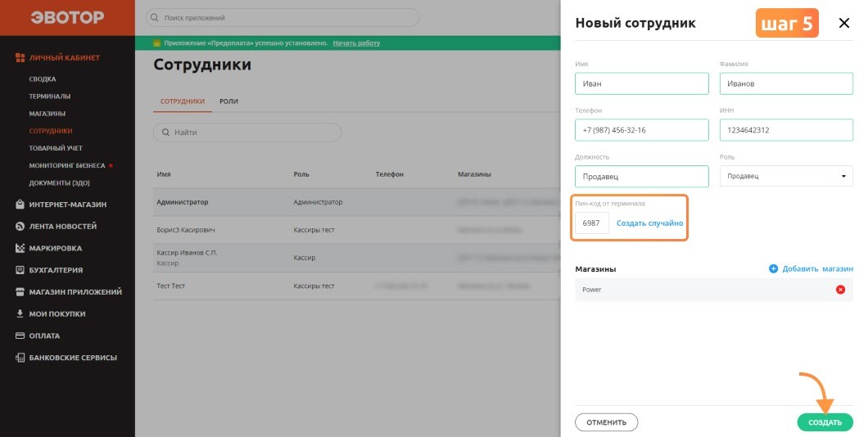
Task: Click the Создать случайно link
Action: tap(650, 223)
